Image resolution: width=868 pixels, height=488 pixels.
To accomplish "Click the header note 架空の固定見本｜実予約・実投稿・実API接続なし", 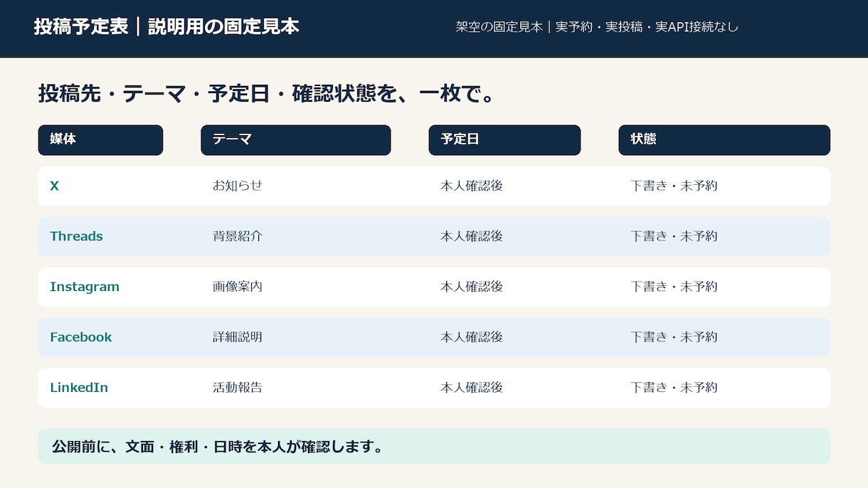I will tap(597, 27).
